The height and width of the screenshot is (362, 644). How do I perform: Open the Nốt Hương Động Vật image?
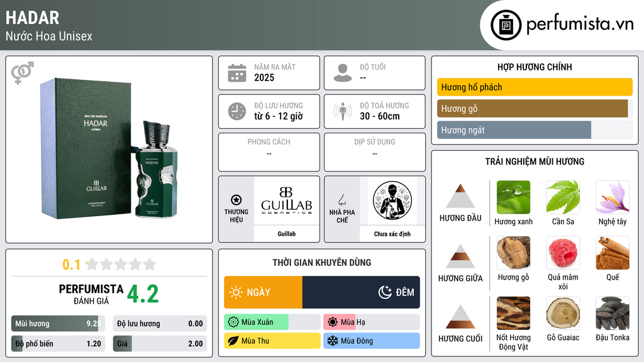(513, 314)
